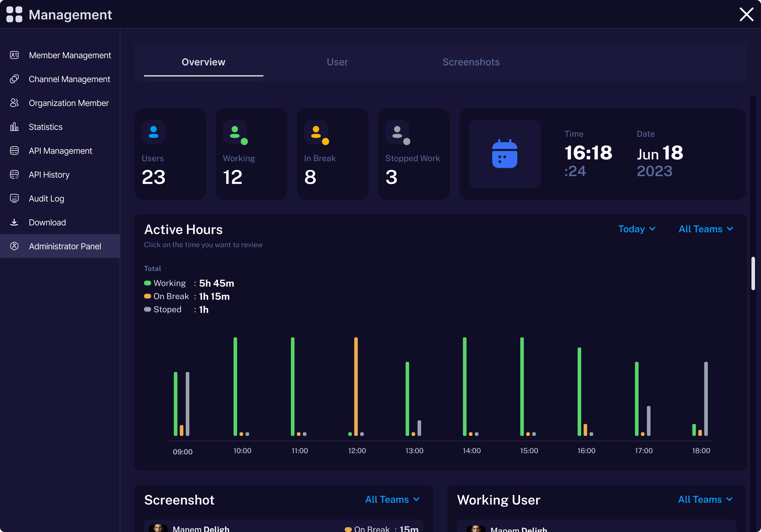Click the In Break users icon

coord(316,132)
